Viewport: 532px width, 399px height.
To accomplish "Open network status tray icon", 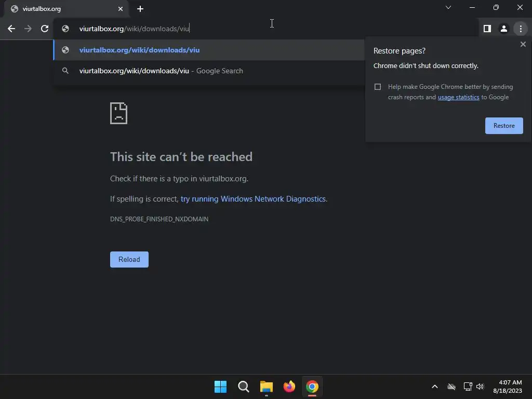I will (x=468, y=387).
